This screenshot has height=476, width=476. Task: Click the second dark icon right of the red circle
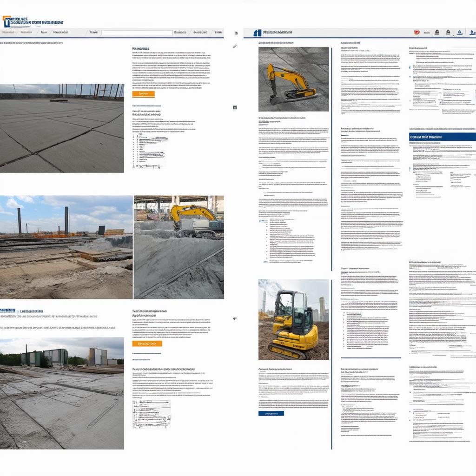448,33
